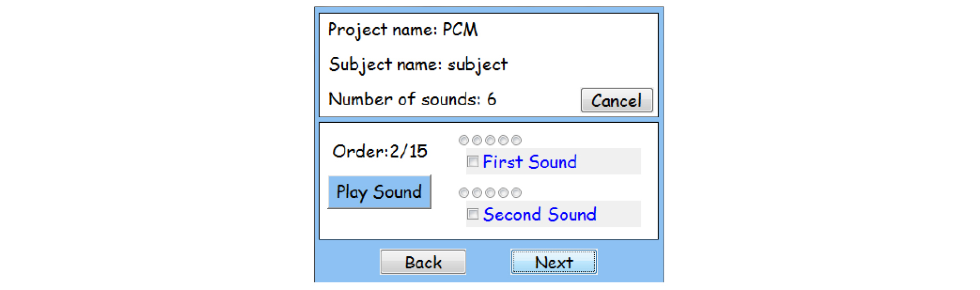Screen dimensions: 980x290
Task: Select the second radio button above First Sound
Action: click(x=477, y=140)
